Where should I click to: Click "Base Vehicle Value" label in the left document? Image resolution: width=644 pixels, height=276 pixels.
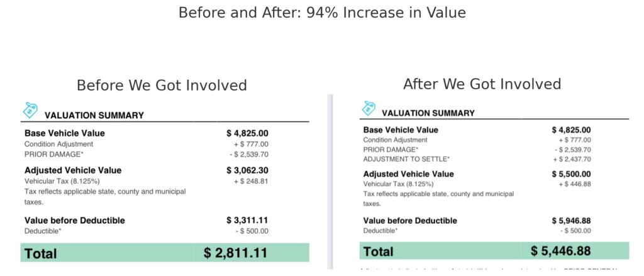tap(64, 133)
